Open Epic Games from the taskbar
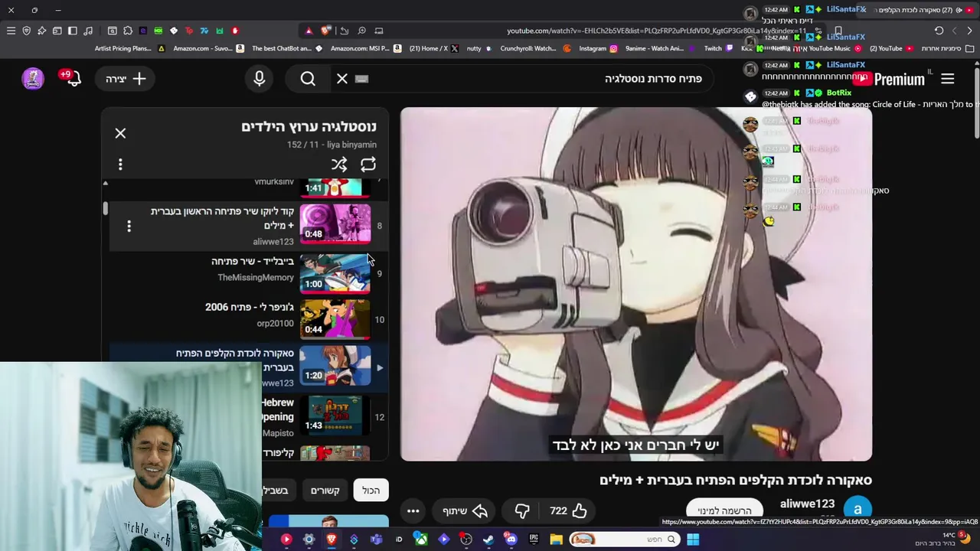Screen dimensions: 980x551 [533, 540]
